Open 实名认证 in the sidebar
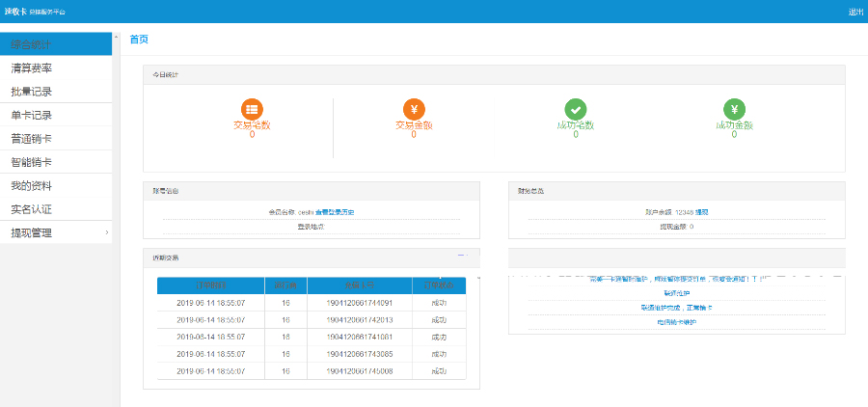 coord(32,209)
